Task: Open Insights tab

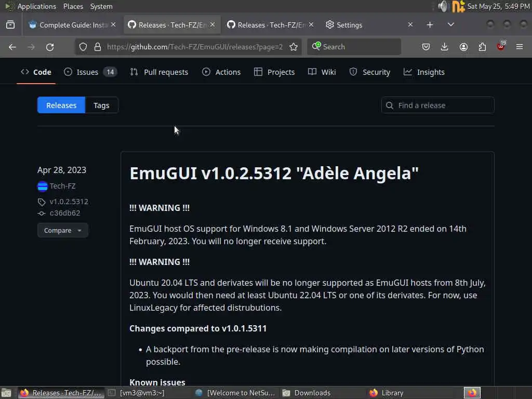Action: pyautogui.click(x=424, y=72)
